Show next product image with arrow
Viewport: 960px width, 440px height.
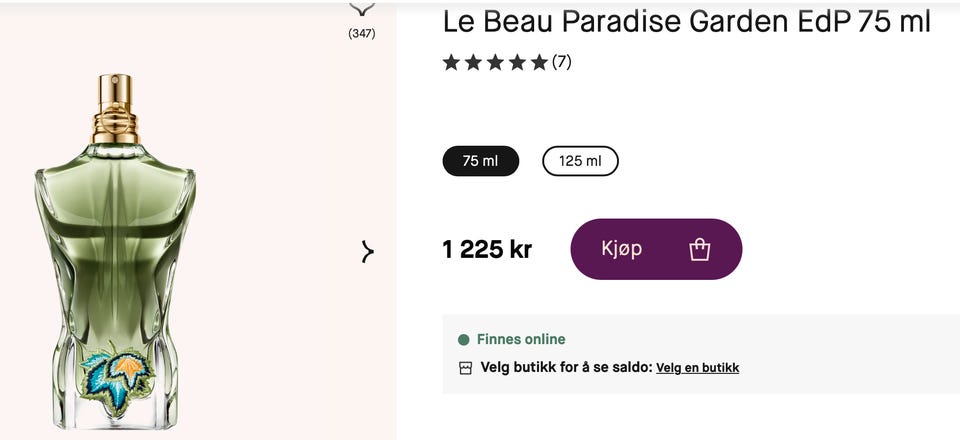(367, 252)
